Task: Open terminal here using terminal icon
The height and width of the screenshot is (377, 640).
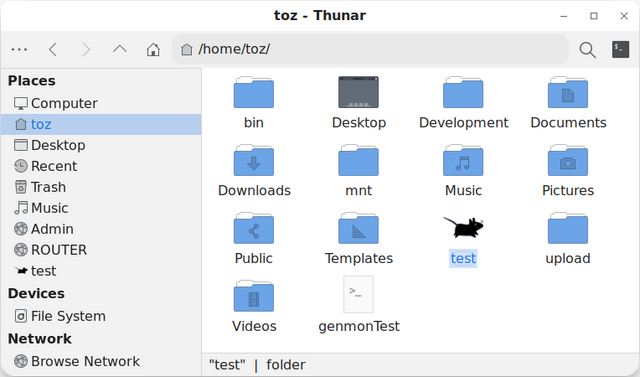Action: point(620,49)
